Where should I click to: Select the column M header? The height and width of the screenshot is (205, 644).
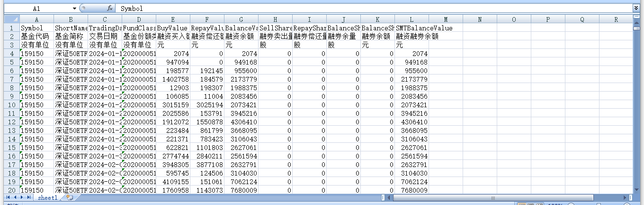coord(446,19)
